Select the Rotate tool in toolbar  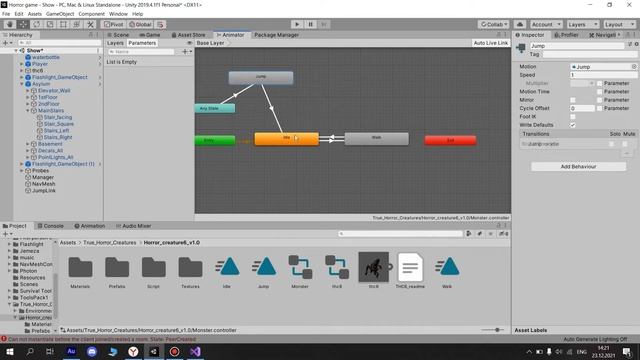click(36, 24)
